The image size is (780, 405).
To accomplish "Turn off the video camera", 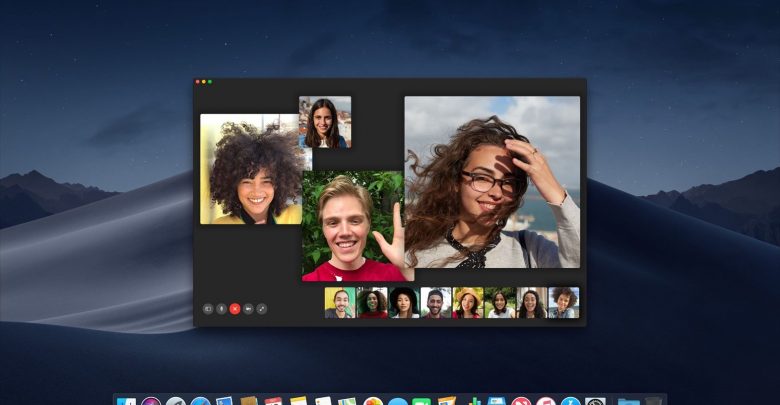I will click(248, 309).
